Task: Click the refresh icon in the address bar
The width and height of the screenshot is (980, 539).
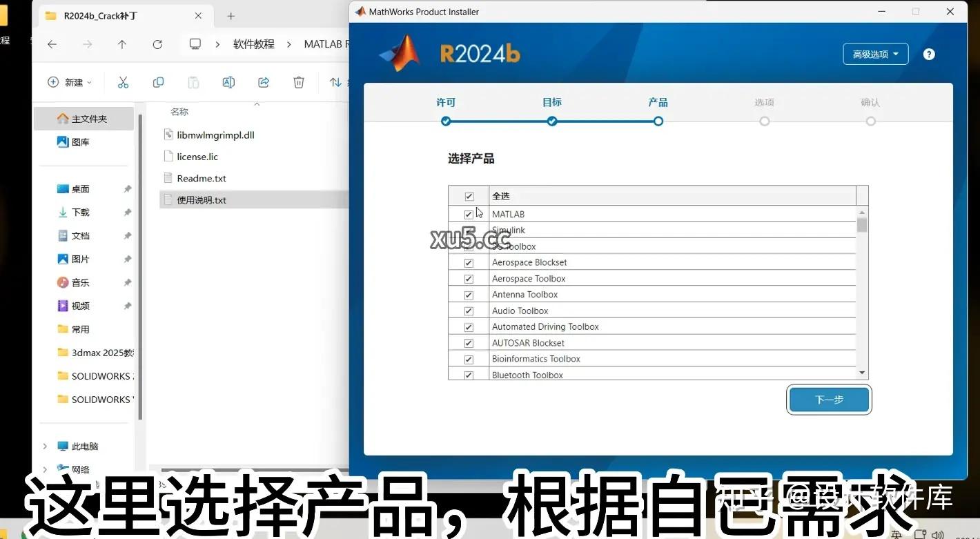Action: (157, 44)
